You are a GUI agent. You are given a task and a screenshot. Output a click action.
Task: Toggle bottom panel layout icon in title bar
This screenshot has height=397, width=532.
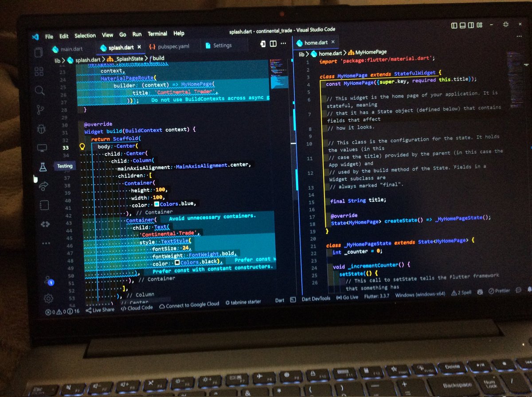pyautogui.click(x=462, y=25)
